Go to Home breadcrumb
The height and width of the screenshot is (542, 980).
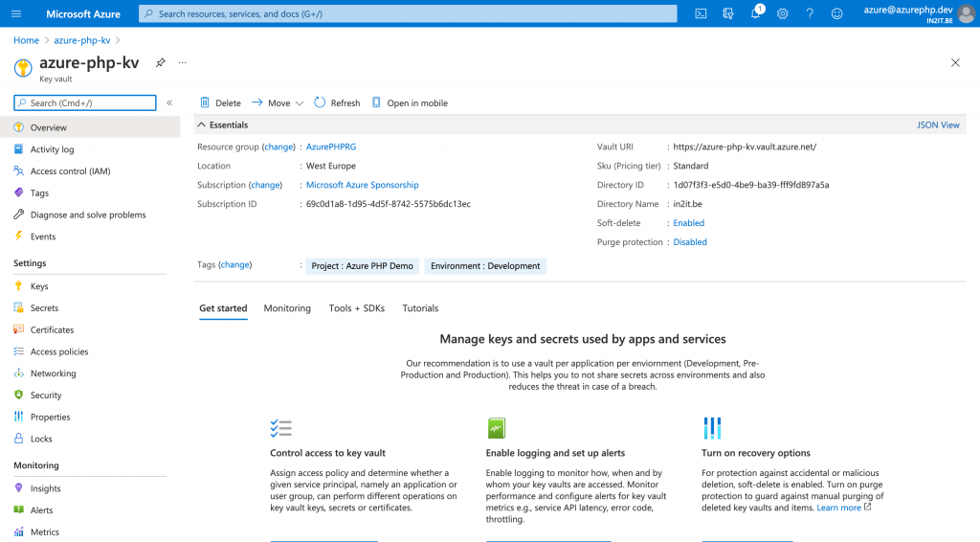tap(26, 40)
